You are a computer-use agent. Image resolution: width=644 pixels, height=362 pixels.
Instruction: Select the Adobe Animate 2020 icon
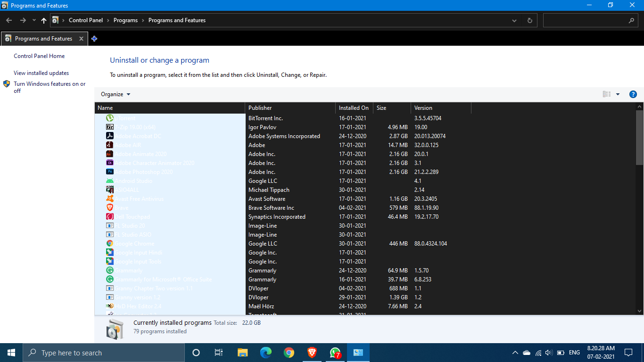pos(110,154)
